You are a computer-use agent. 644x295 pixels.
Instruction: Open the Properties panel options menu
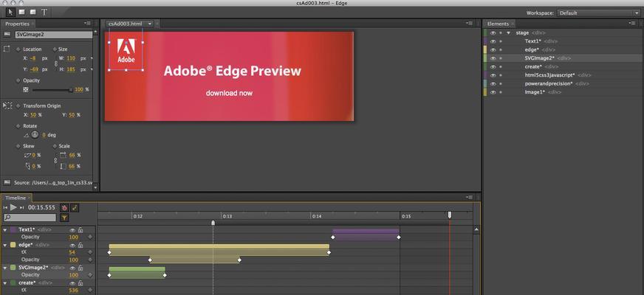coord(88,24)
